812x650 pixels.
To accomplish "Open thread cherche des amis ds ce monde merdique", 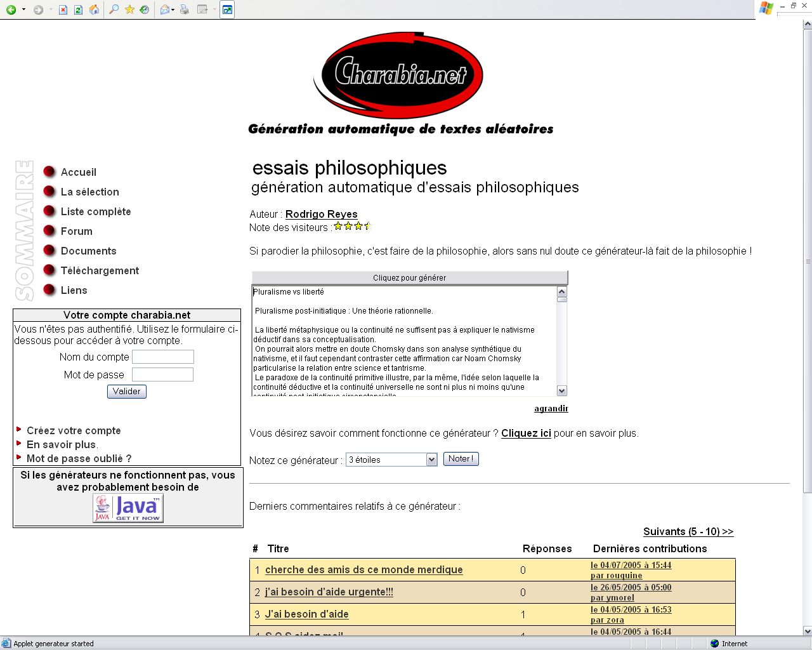I will point(364,569).
